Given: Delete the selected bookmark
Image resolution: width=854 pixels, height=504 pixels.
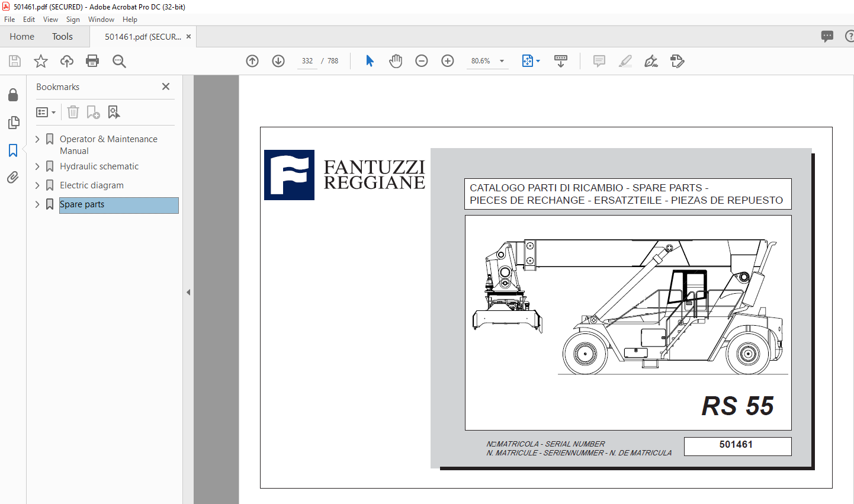Looking at the screenshot, I should 73,112.
